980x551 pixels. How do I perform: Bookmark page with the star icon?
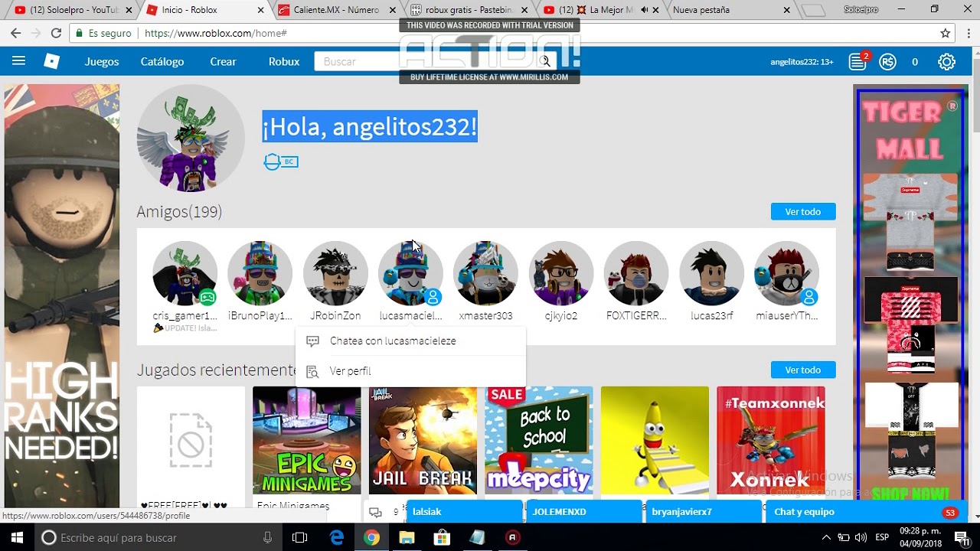click(x=946, y=33)
